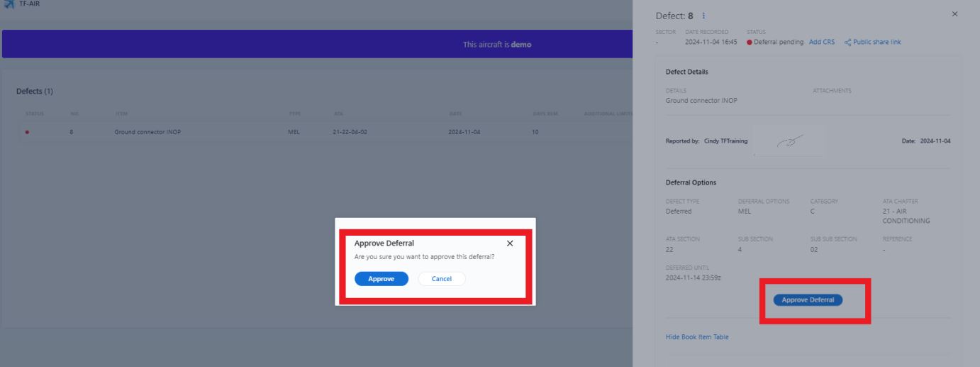The image size is (980, 367).
Task: Click the ATA code 21-22-04-02 cell
Action: tap(350, 132)
